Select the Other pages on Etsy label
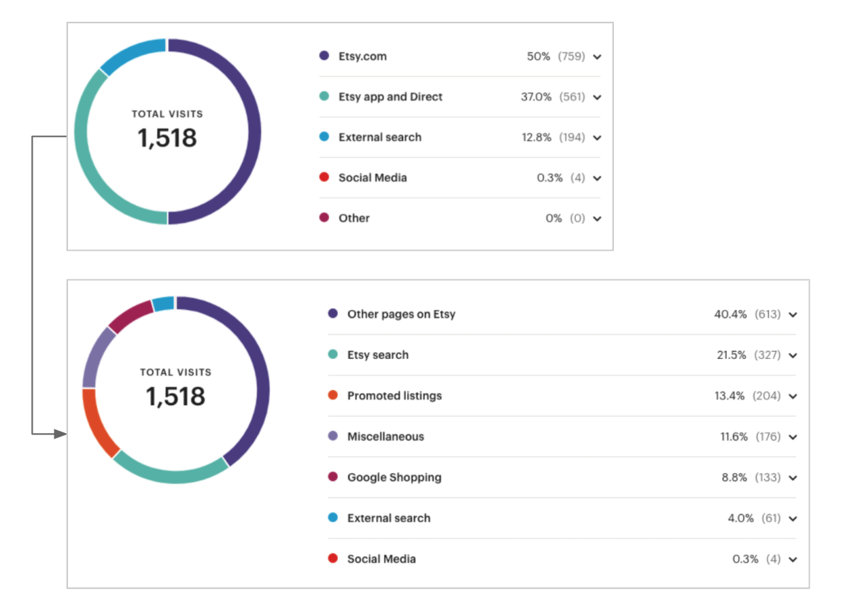 click(x=401, y=314)
